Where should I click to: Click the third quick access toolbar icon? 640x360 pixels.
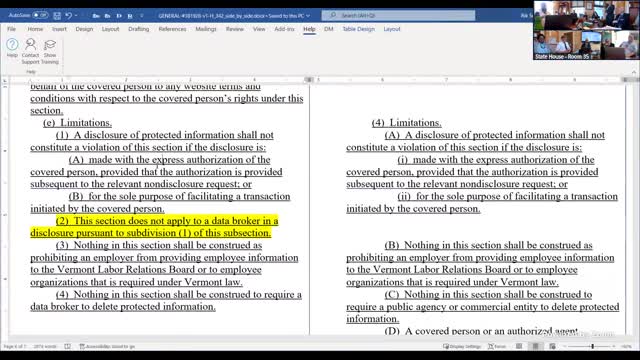(119, 16)
